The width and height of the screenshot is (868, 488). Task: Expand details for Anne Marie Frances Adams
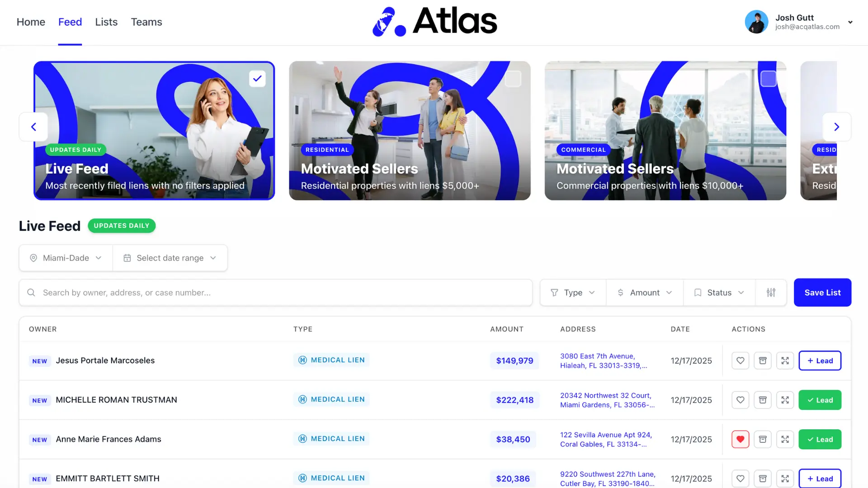(785, 439)
